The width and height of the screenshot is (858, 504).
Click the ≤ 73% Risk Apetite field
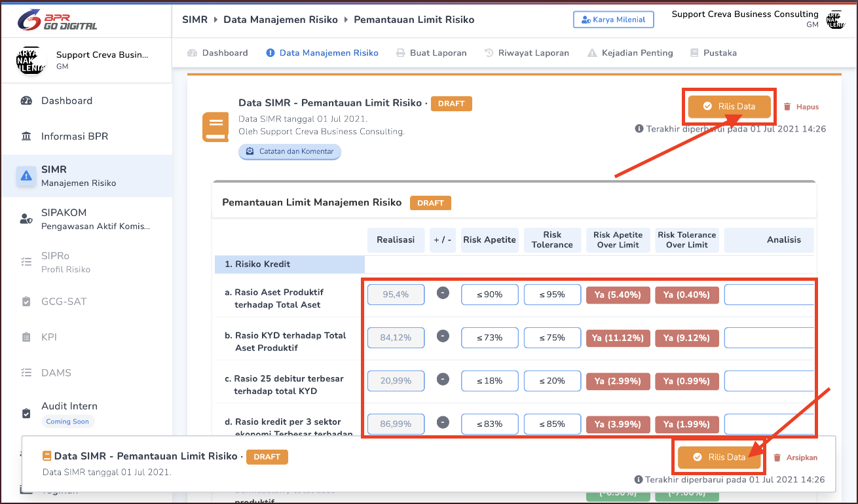[490, 338]
